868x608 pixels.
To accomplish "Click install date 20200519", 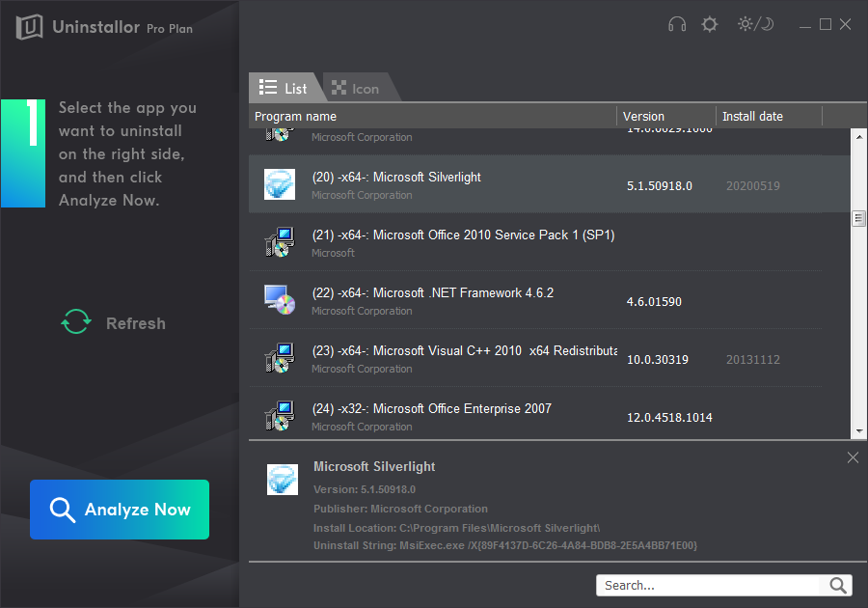I will point(753,186).
